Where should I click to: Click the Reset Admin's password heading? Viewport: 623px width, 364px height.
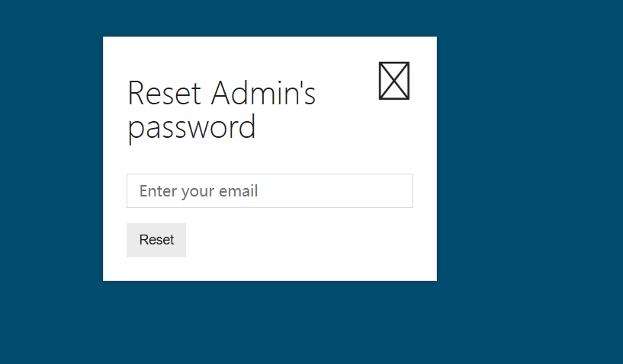pyautogui.click(x=221, y=110)
